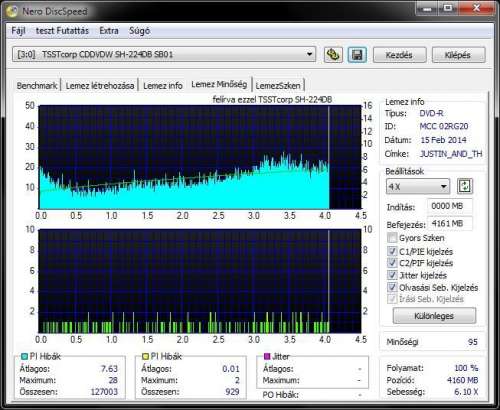Click the cyan PI Hibák legend swatch
The image size is (500, 410).
click(24, 357)
